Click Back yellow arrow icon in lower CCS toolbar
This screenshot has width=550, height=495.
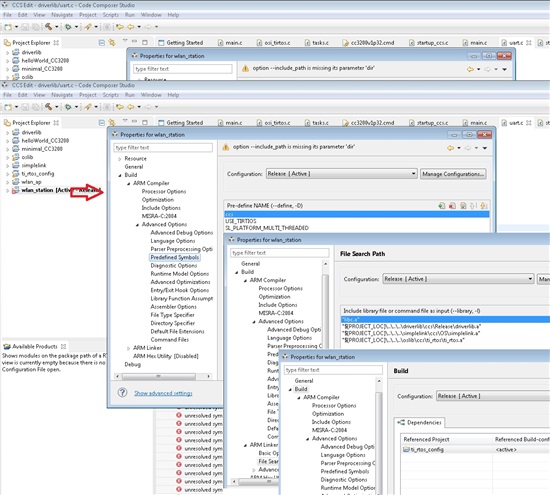tap(131, 107)
